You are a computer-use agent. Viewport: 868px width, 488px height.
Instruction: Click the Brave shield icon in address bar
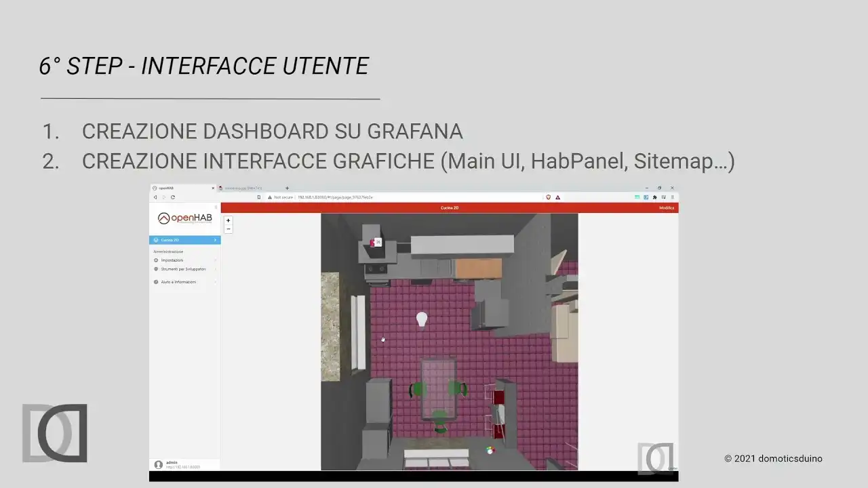[x=549, y=197]
